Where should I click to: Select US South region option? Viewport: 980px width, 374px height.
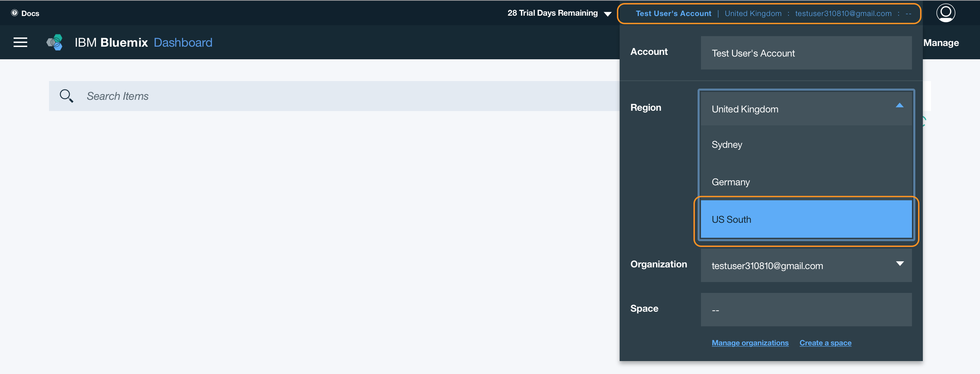click(806, 219)
